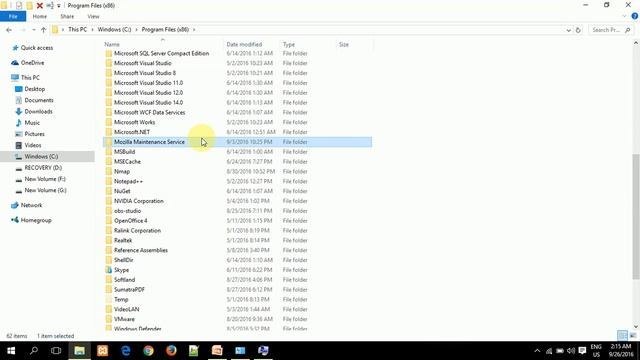Click the scrollbar down arrow
The height and width of the screenshot is (360, 640).
[x=636, y=326]
